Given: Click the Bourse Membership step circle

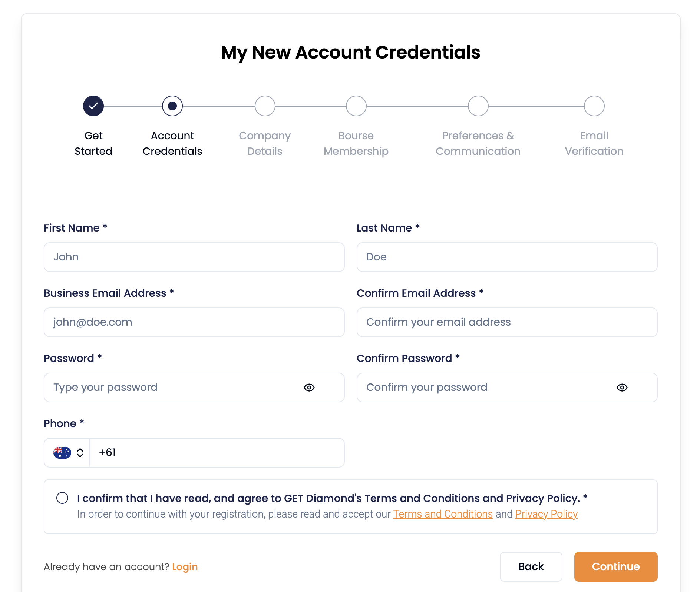Looking at the screenshot, I should pyautogui.click(x=356, y=106).
